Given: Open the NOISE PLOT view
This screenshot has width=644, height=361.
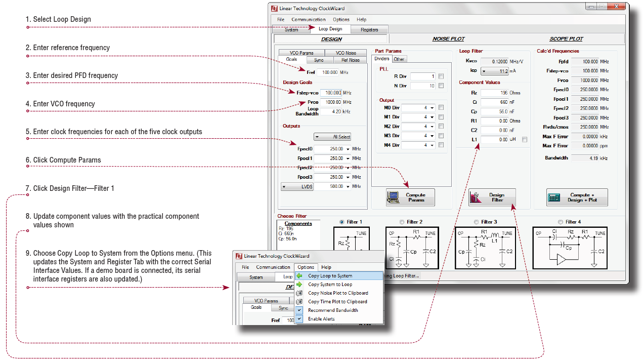Looking at the screenshot, I should pos(448,39).
